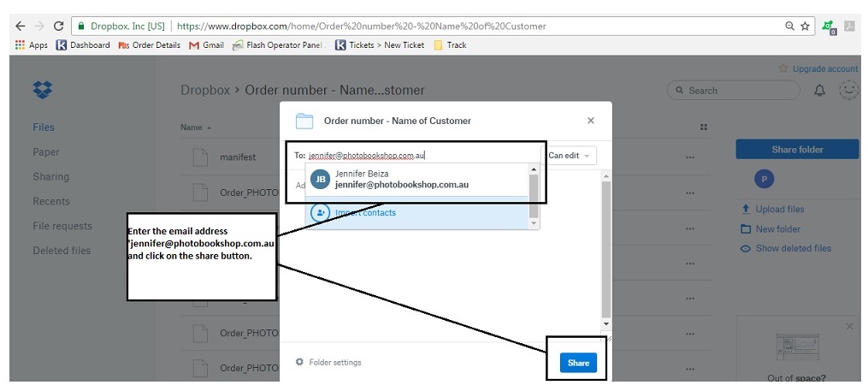Open the Apps bookmarks shortcut
Viewport: 868px width, 385px height.
tap(32, 44)
